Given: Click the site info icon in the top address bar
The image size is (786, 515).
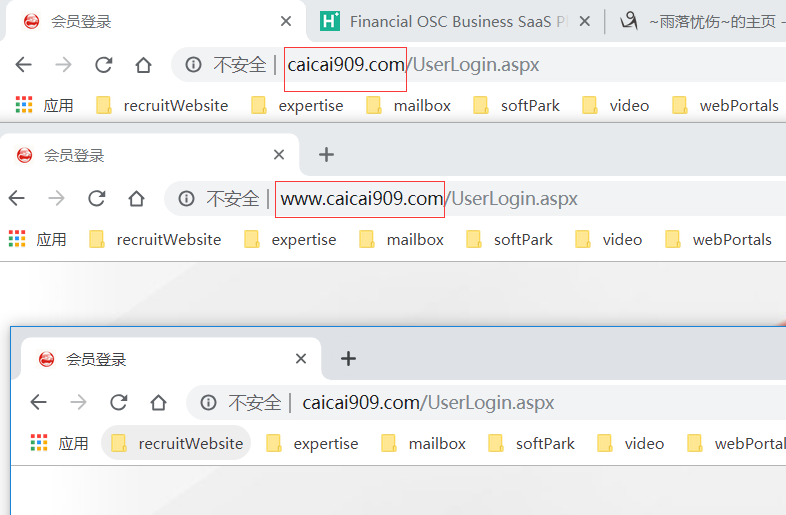Looking at the screenshot, I should [x=193, y=65].
